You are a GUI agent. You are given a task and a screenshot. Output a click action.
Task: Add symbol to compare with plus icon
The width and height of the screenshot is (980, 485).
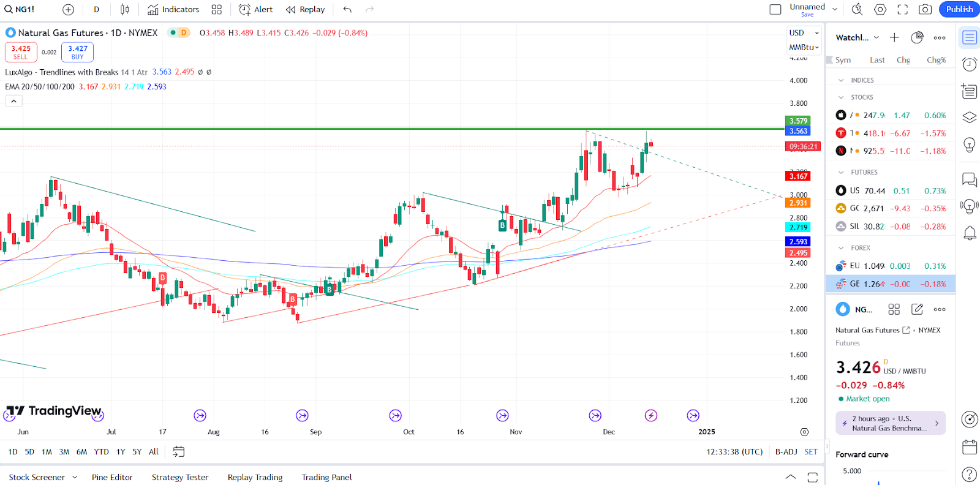tap(68, 9)
